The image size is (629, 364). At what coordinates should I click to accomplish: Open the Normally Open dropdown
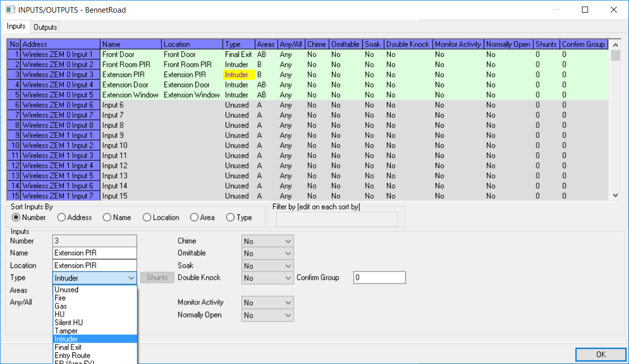(x=267, y=315)
